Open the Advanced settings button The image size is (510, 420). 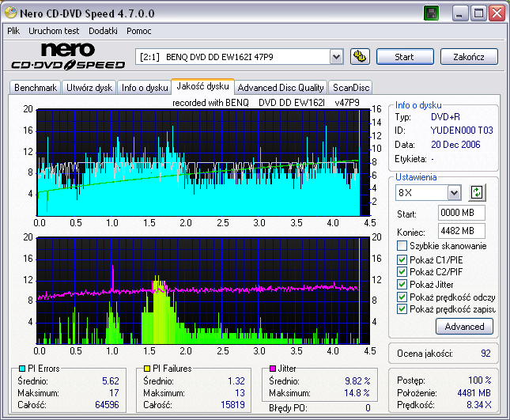(464, 327)
